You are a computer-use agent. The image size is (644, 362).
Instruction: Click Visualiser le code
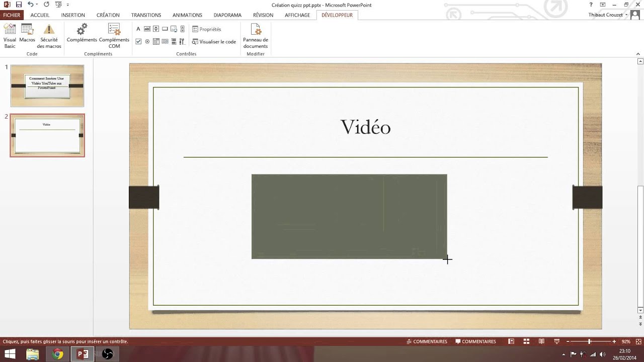click(x=214, y=42)
